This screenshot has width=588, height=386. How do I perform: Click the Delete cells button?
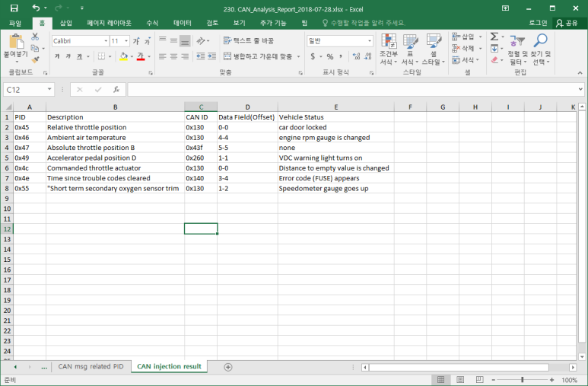[x=464, y=48]
